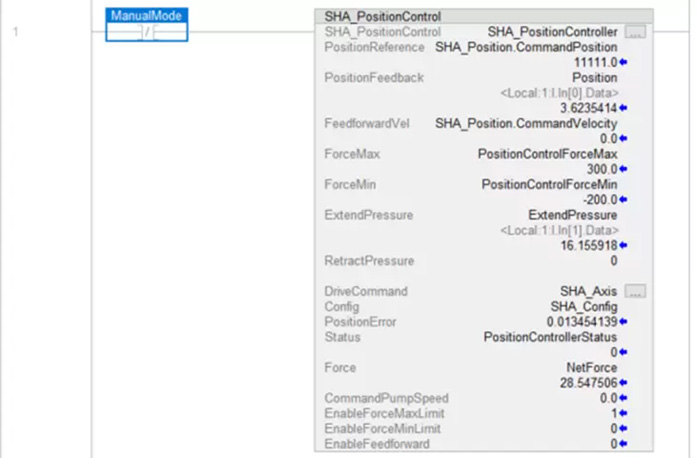Select SHA_Position.CommandPosition tag operand

(526, 47)
